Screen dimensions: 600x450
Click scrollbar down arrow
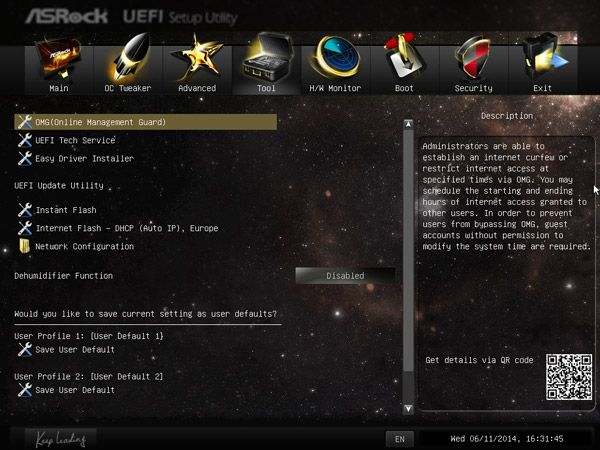pyautogui.click(x=408, y=409)
